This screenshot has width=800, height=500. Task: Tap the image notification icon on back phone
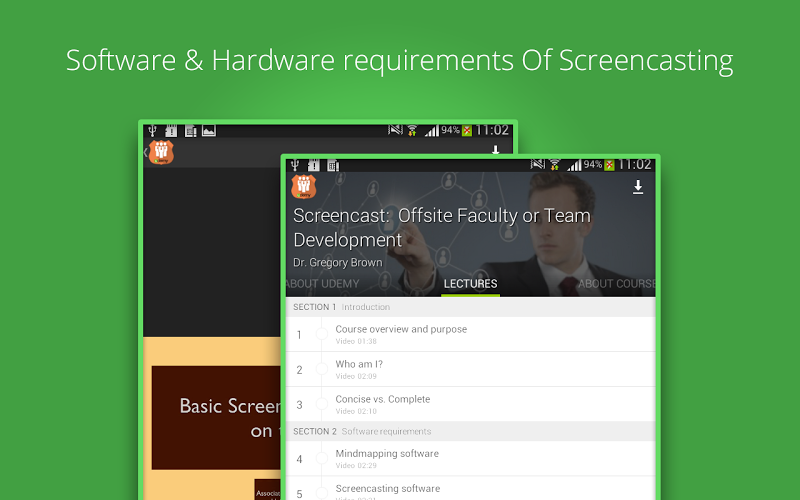(x=209, y=131)
